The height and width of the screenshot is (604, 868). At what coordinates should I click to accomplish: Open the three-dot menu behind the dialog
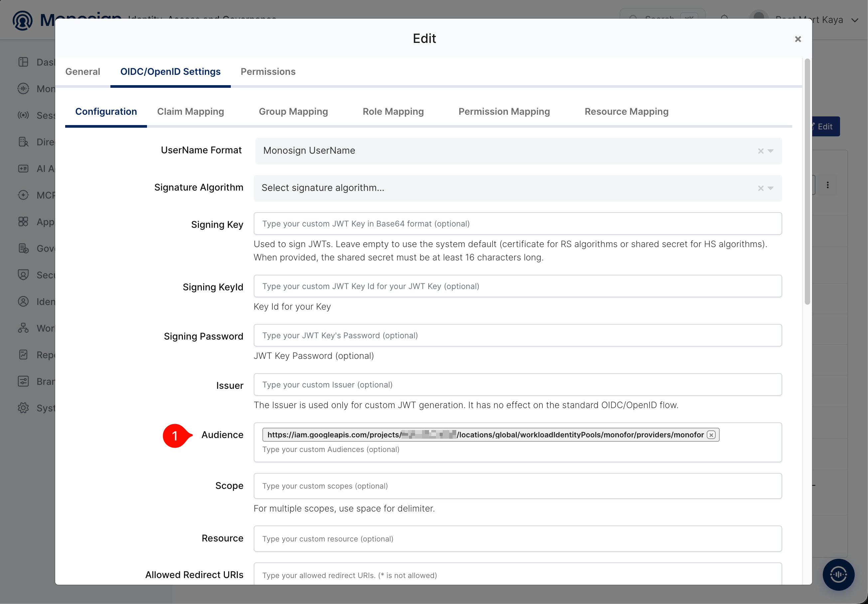click(827, 185)
